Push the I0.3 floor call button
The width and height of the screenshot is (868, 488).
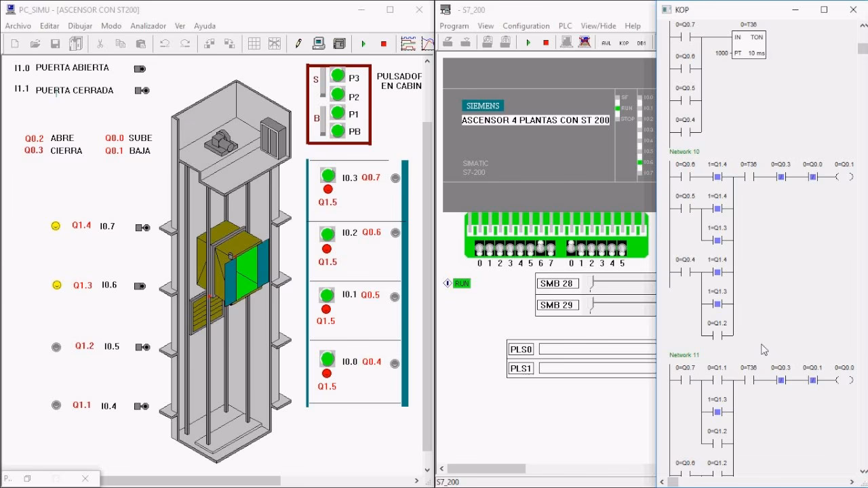(x=328, y=176)
